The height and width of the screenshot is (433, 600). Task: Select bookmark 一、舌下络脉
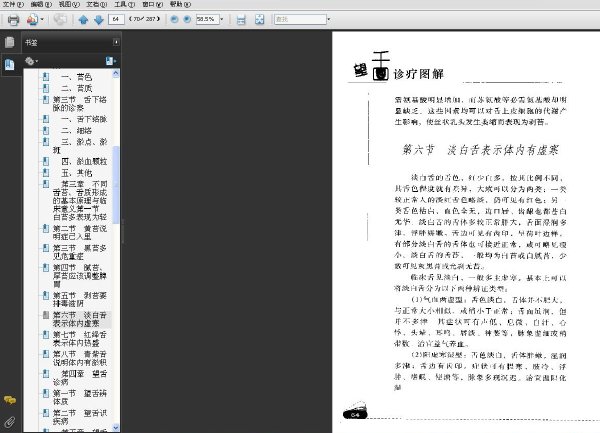(x=84, y=119)
